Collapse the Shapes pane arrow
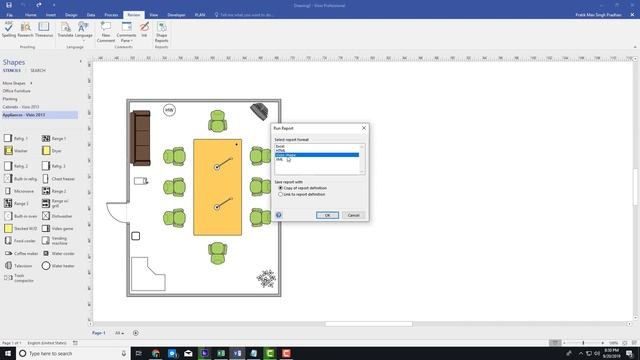The width and height of the screenshot is (640, 360). pyautogui.click(x=80, y=62)
